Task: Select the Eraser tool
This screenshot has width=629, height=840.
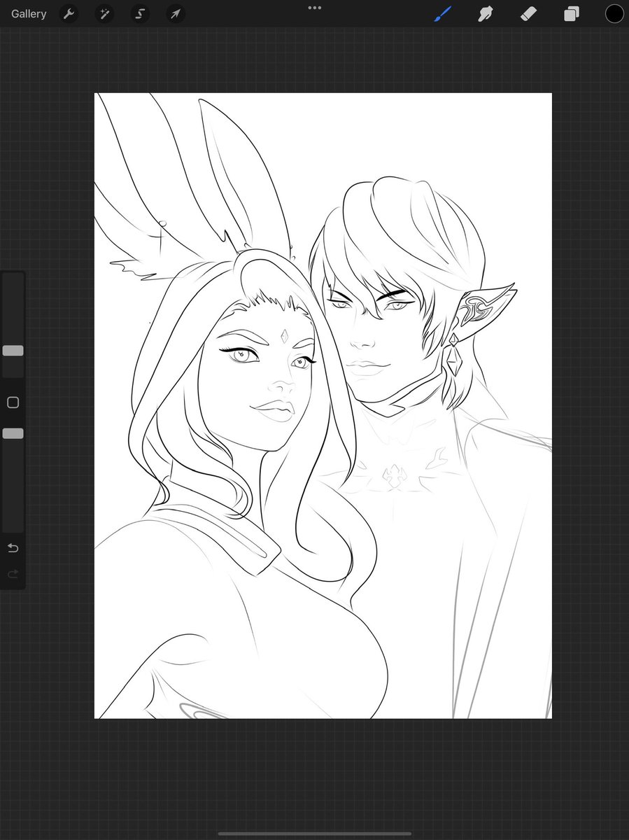Action: 528,14
